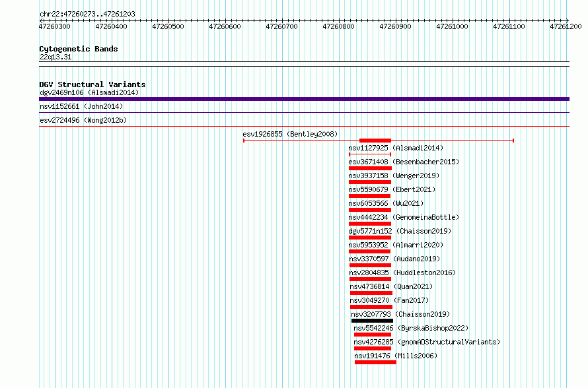
Task: Click ruler position 47261100
Action: (509, 26)
